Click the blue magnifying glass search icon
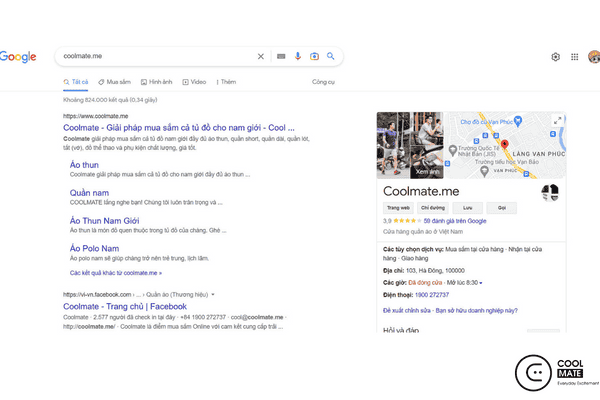 331,56
